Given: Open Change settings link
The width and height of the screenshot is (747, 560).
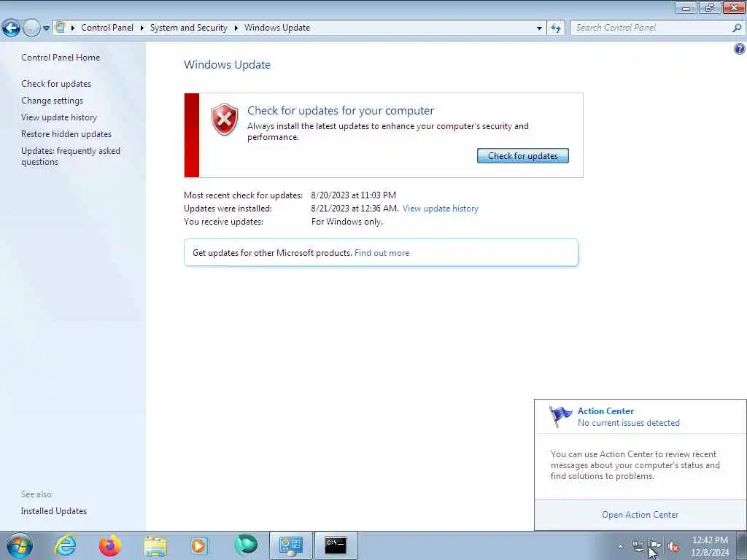Looking at the screenshot, I should tap(52, 101).
